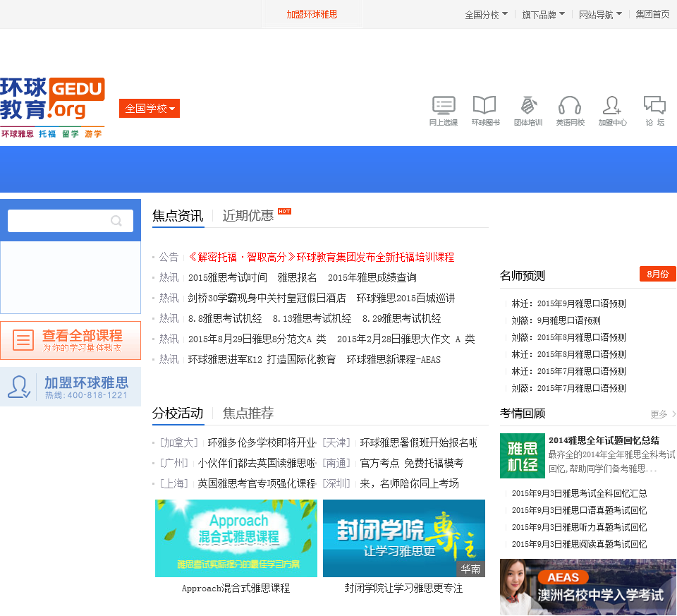Open 林迁：2015年8月雅思口语预测
The width and height of the screenshot is (677, 616).
[568, 354]
